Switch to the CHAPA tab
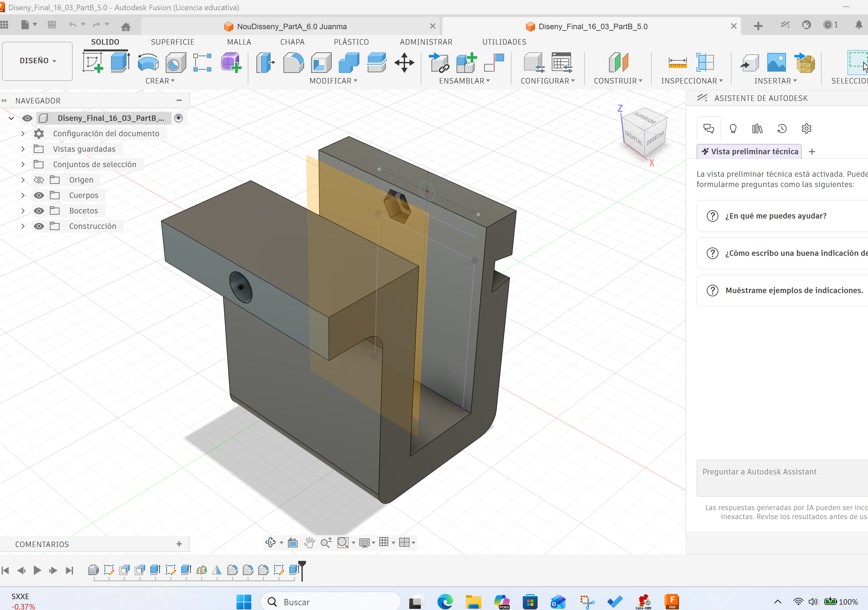Viewport: 868px width, 610px height. (x=292, y=42)
